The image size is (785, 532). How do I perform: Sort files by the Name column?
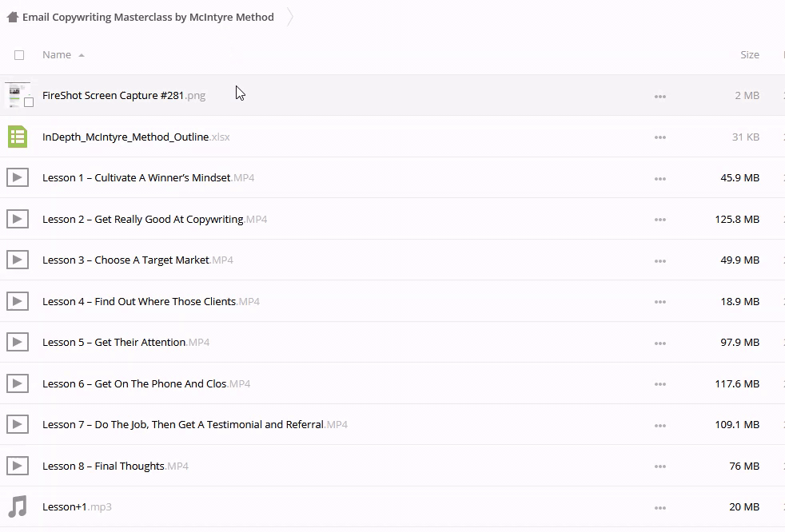click(57, 55)
